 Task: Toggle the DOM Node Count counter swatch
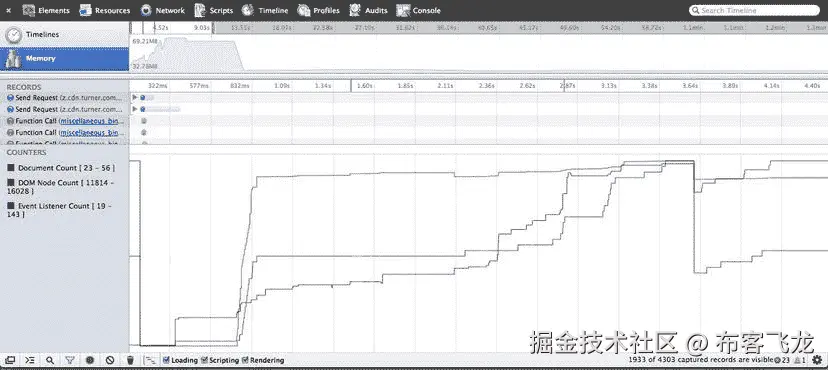11,182
